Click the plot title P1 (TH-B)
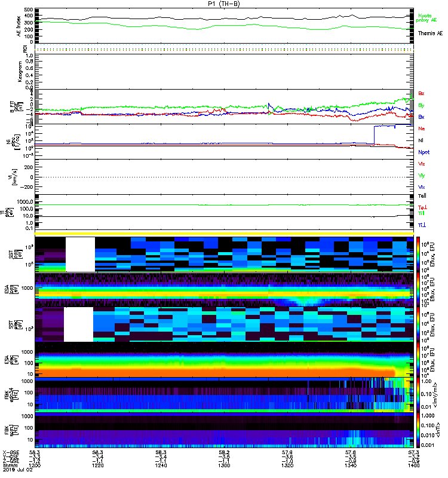Screen dimensions: 448x478 (223, 4)
